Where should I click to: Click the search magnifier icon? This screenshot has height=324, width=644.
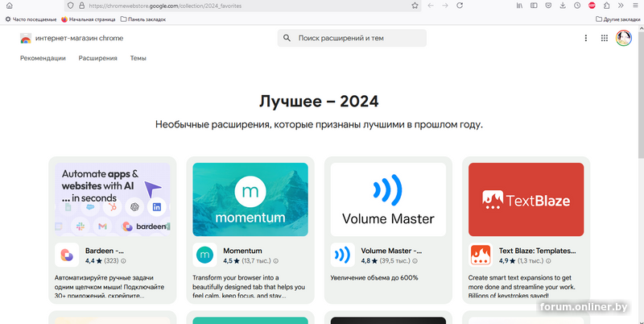tap(287, 38)
